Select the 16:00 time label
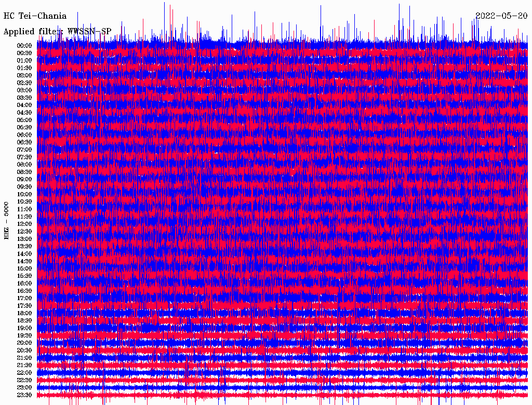This screenshot has height=405, width=532. pyautogui.click(x=24, y=283)
